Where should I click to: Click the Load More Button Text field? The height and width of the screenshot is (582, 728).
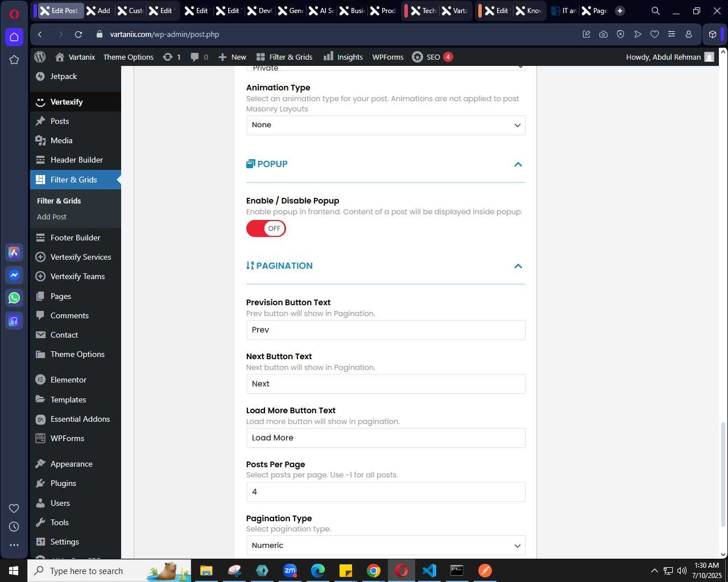tap(386, 438)
